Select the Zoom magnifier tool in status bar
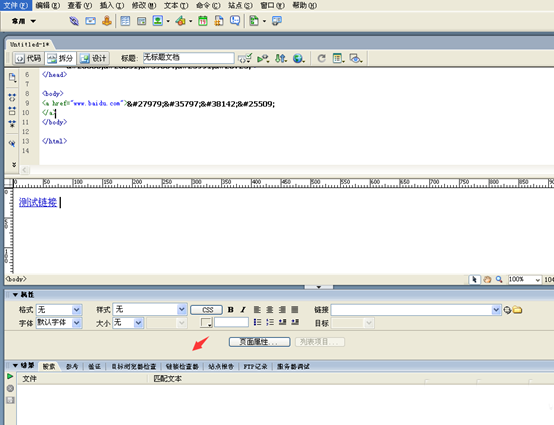The height and width of the screenshot is (425, 554). point(499,279)
